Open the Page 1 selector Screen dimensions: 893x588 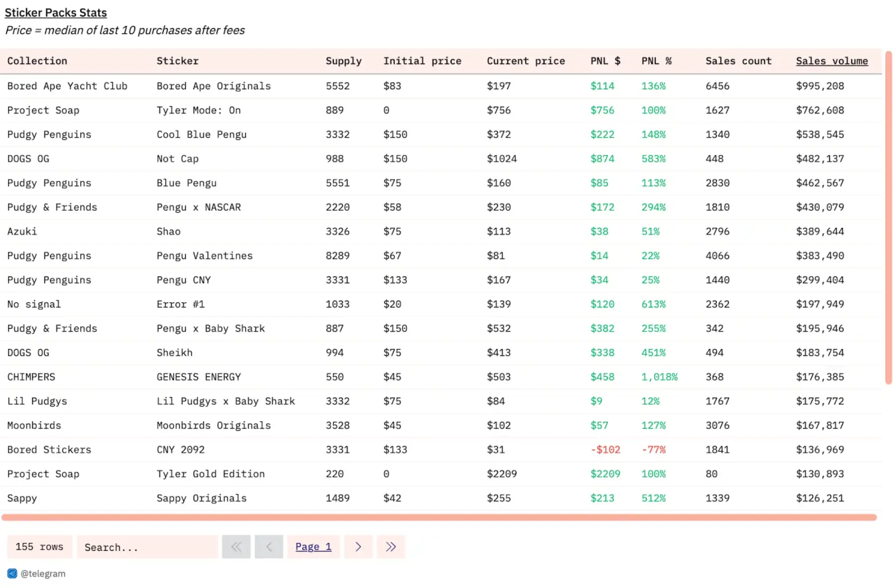(x=313, y=547)
